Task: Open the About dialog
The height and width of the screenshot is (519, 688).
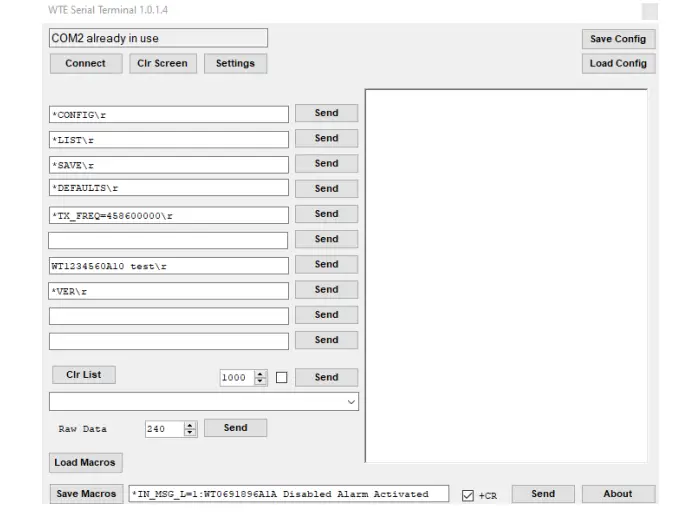Action: 618,494
